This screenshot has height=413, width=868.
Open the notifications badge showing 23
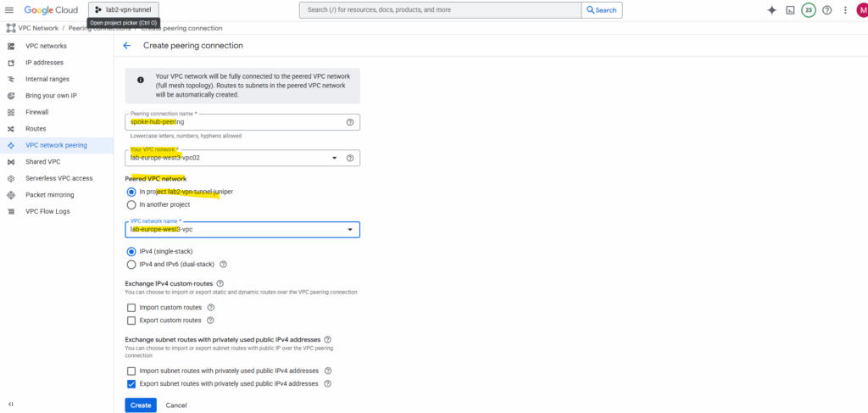809,10
